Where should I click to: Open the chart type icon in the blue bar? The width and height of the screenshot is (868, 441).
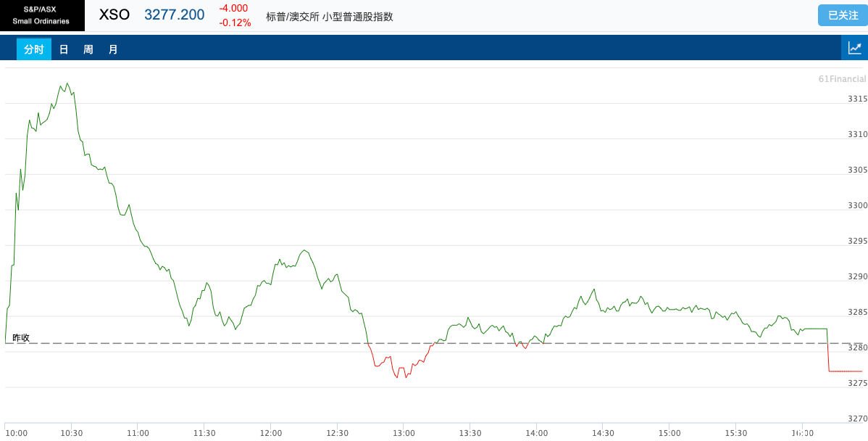coord(855,48)
